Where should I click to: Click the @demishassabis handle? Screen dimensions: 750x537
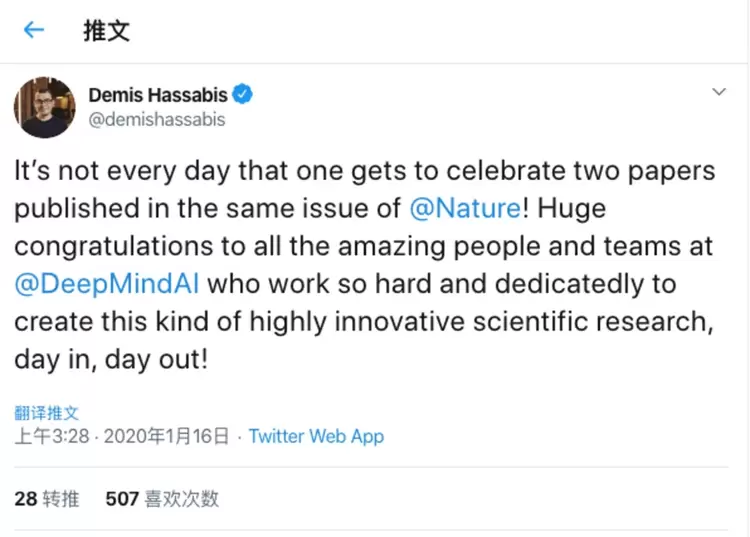point(157,120)
